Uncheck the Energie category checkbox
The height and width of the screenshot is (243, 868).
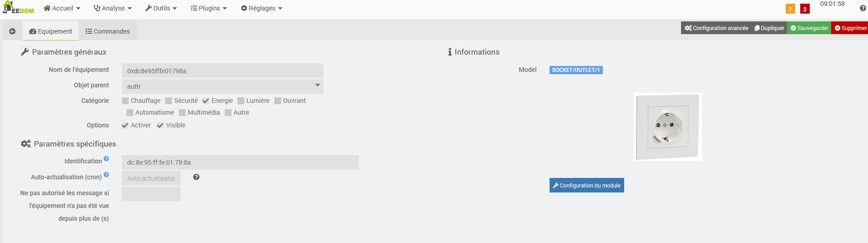pyautogui.click(x=206, y=101)
